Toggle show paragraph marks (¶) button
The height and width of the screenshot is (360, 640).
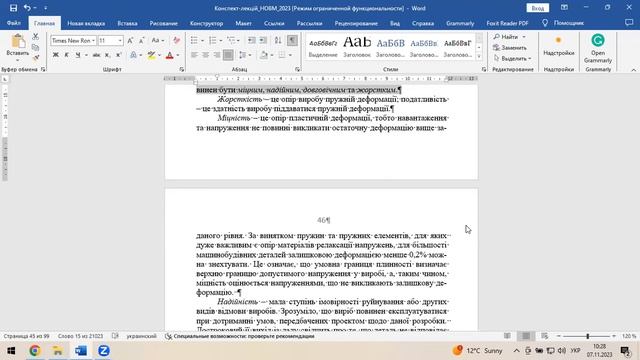292,40
